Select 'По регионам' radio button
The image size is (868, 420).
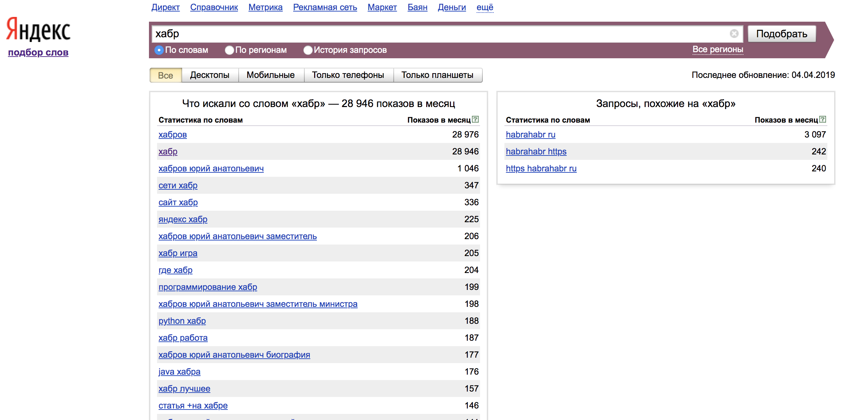click(229, 50)
